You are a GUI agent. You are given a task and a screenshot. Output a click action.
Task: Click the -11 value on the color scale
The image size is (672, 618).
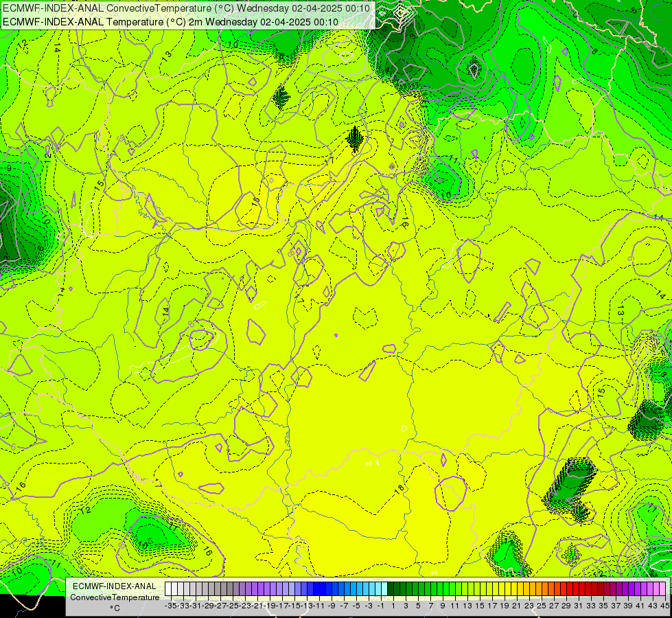coord(319,606)
